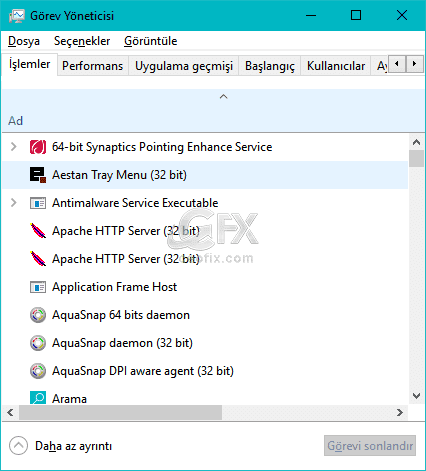Click the Task Manager icon in title bar
Image resolution: width=426 pixels, height=471 pixels.
tap(17, 16)
